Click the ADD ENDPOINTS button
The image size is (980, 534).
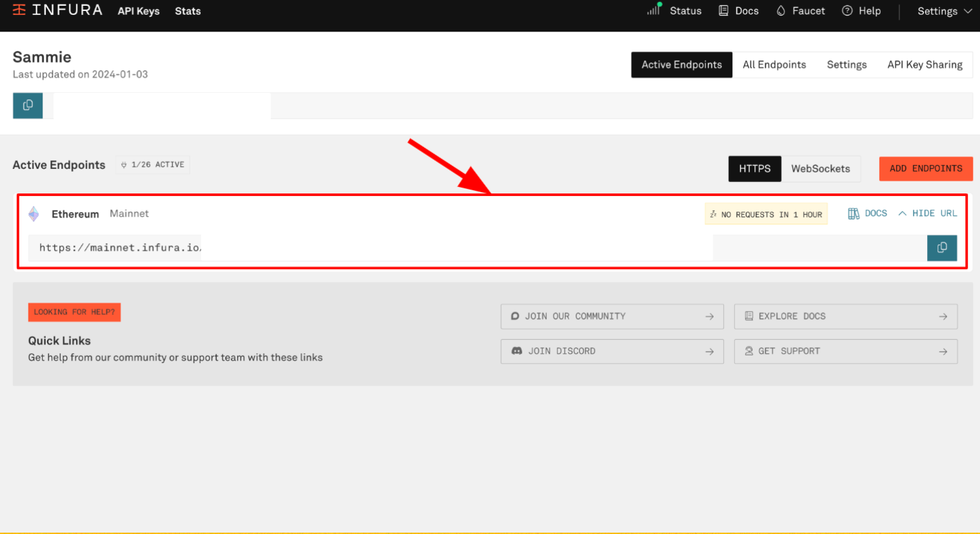pos(926,168)
